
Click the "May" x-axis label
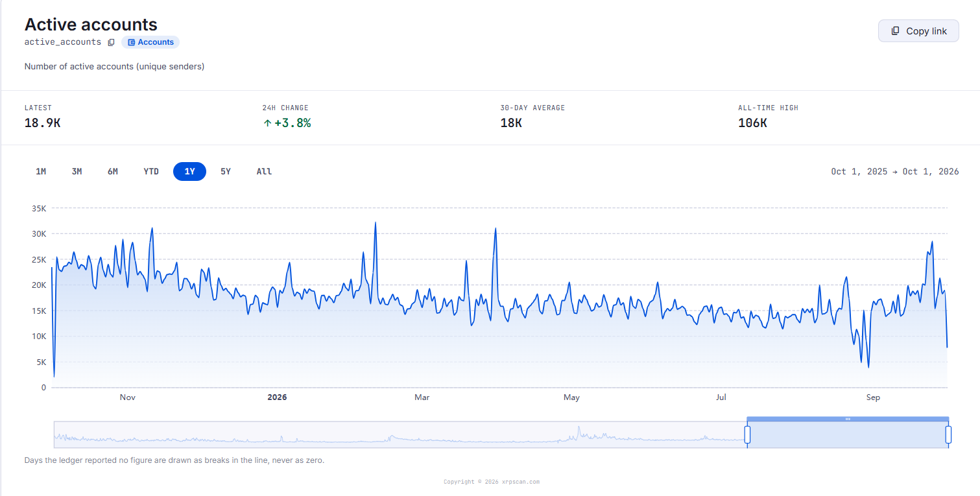coord(571,397)
